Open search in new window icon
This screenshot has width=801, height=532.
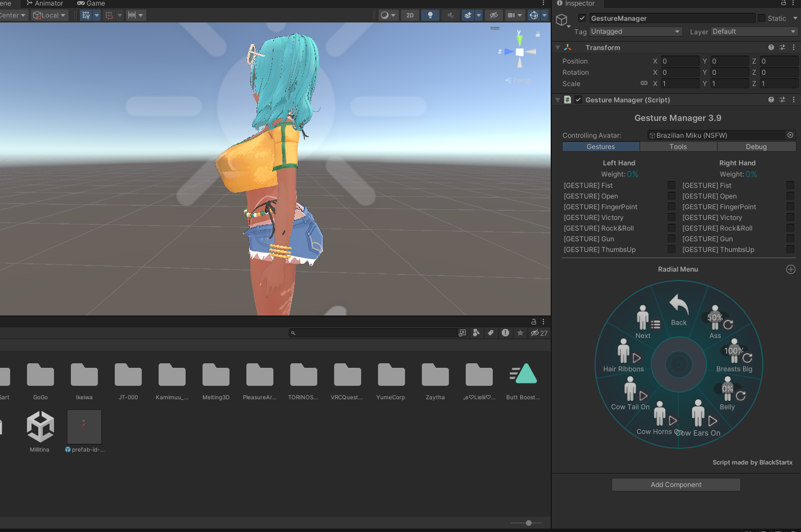pos(462,333)
